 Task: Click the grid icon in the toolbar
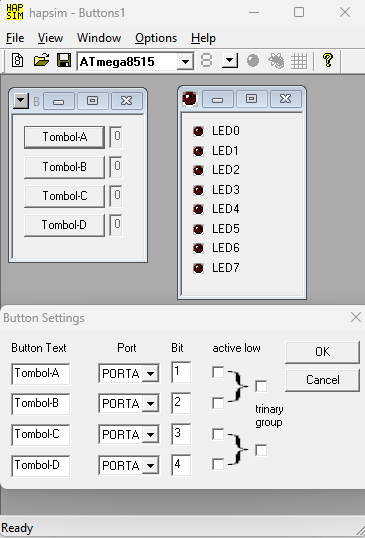point(299,61)
